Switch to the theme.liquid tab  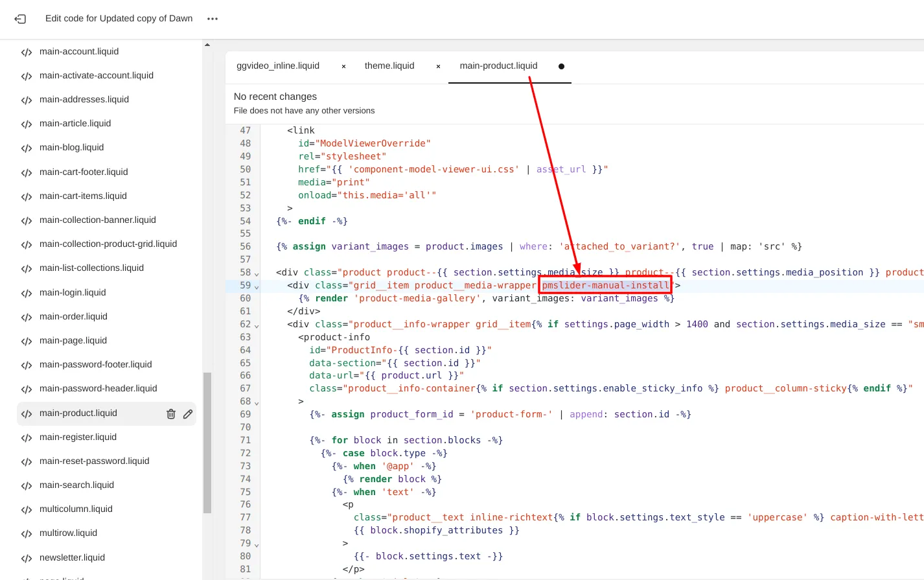(389, 65)
